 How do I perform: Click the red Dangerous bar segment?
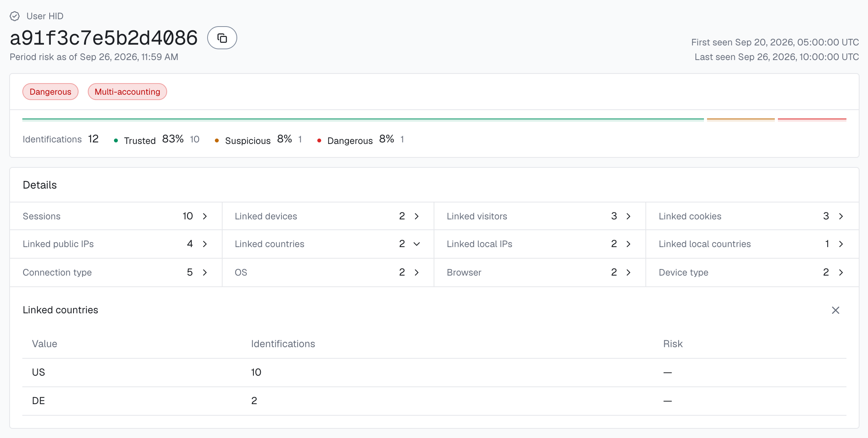click(812, 119)
